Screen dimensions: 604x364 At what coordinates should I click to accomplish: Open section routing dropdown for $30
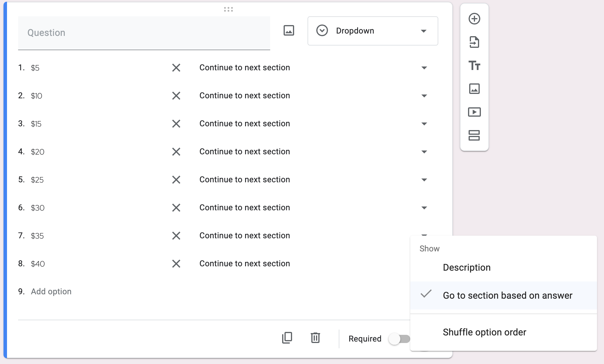(x=313, y=208)
